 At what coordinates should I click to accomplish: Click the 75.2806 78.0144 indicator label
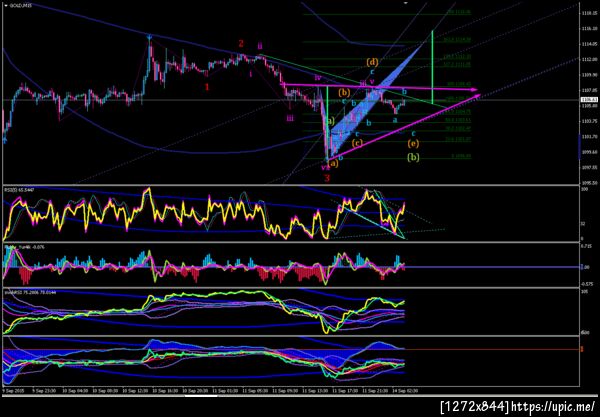pyautogui.click(x=30, y=292)
